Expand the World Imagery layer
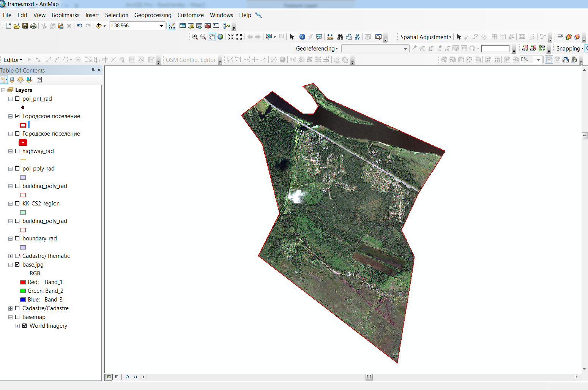The height and width of the screenshot is (390, 588). point(17,326)
